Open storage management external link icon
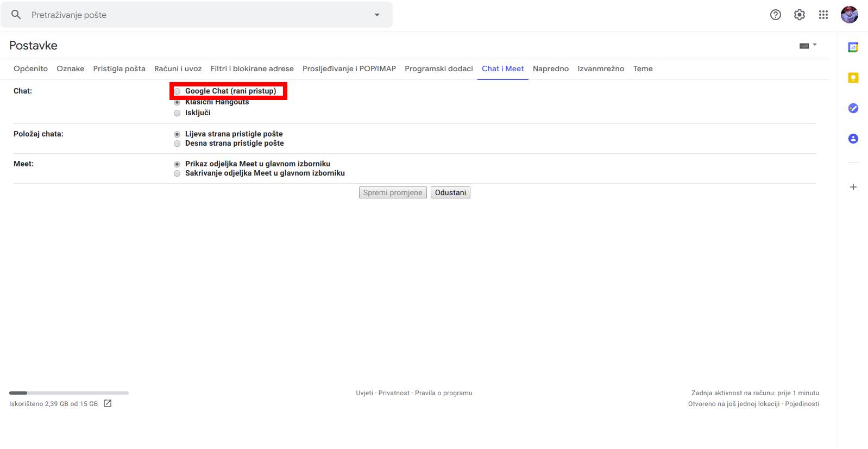Screen dimensions: 868x449 click(108, 403)
